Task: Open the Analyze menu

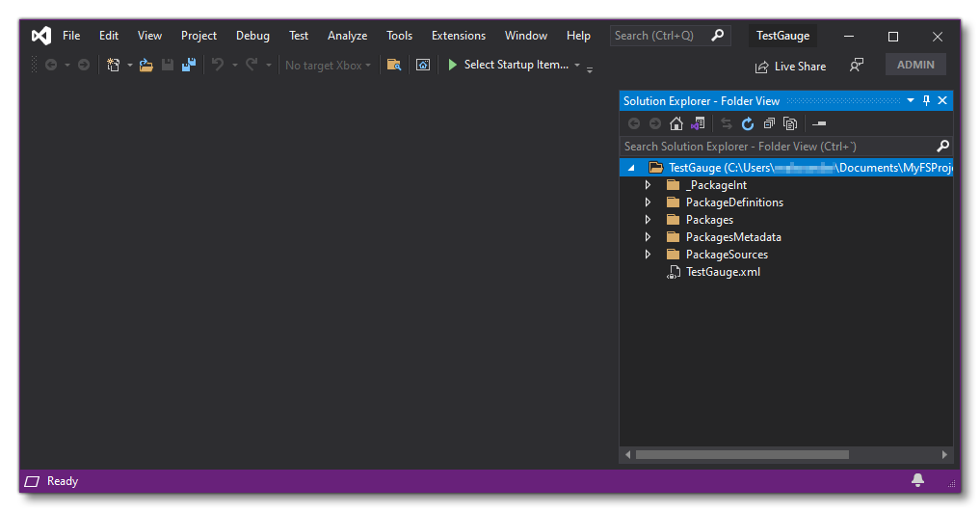Action: (x=347, y=36)
